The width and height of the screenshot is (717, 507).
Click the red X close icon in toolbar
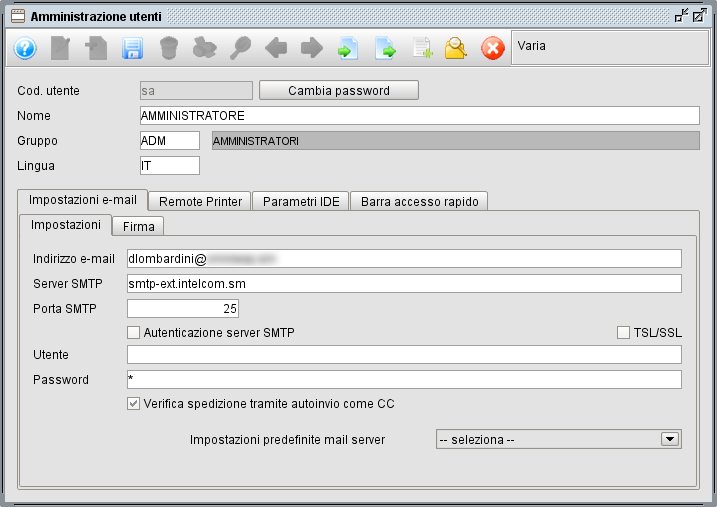(493, 48)
